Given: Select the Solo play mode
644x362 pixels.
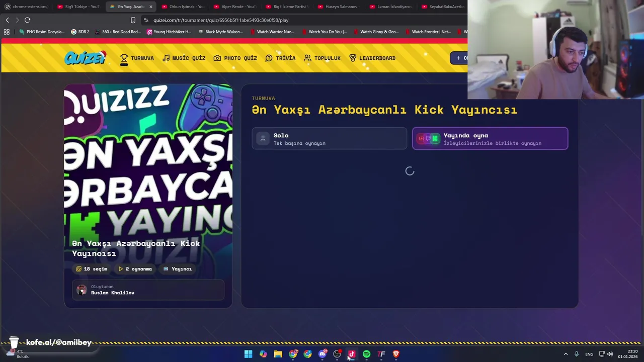Looking at the screenshot, I should point(329,139).
